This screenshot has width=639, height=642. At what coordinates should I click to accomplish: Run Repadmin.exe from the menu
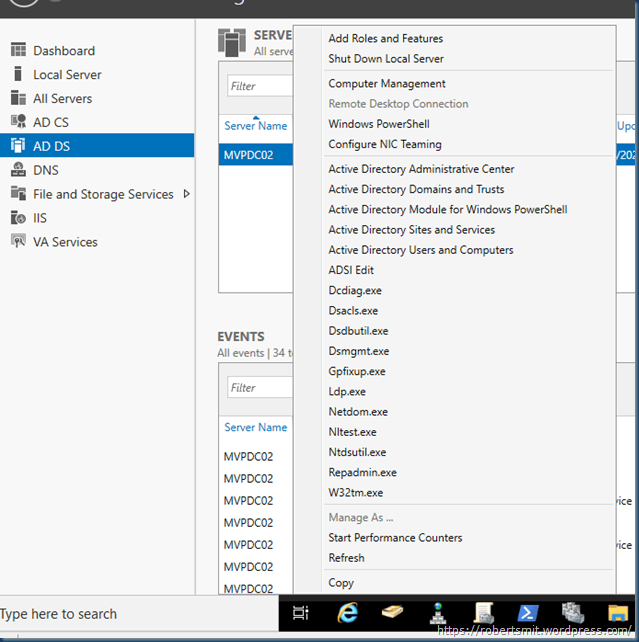(x=362, y=472)
